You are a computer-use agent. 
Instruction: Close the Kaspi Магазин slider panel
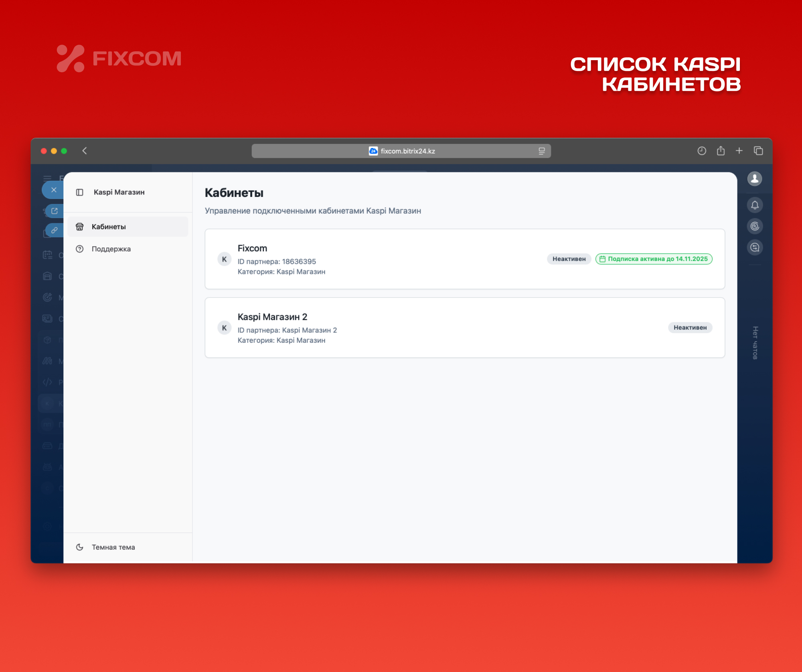point(54,190)
